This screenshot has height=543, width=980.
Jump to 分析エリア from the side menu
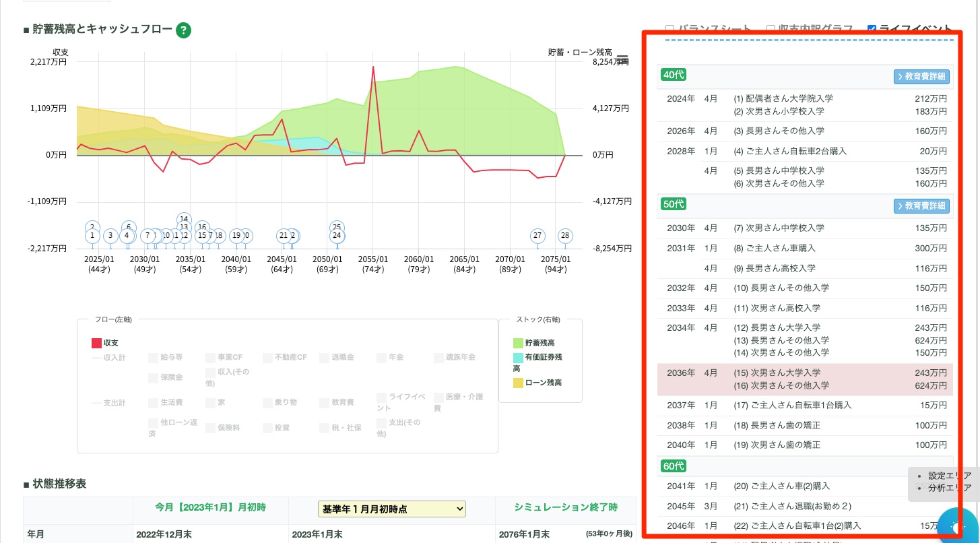coord(950,488)
